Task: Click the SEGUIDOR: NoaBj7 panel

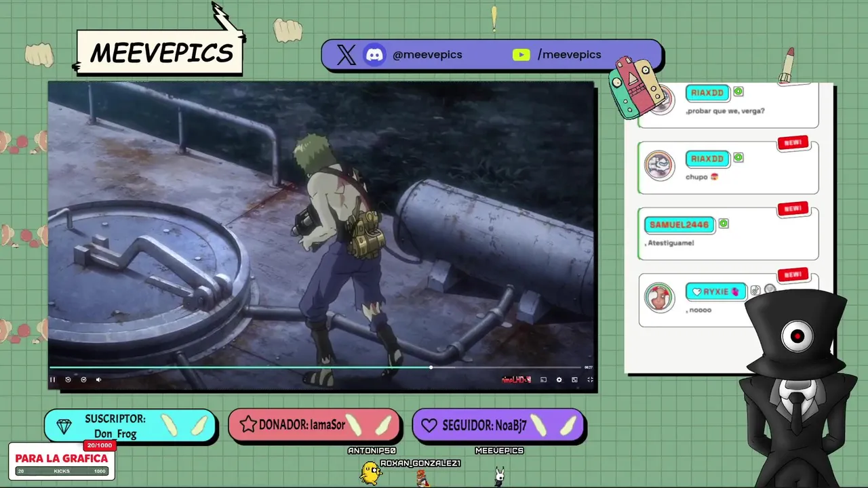Action: pos(498,425)
